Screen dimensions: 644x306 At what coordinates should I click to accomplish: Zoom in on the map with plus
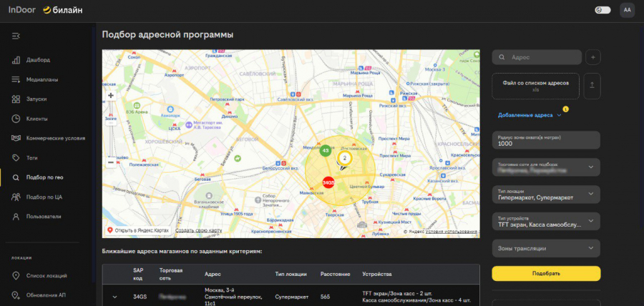pyautogui.click(x=111, y=95)
